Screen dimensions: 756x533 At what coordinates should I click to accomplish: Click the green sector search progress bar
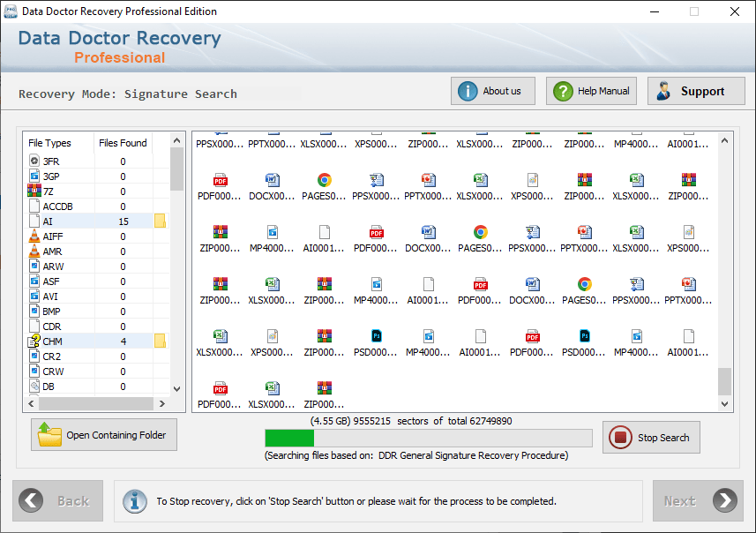coord(429,438)
